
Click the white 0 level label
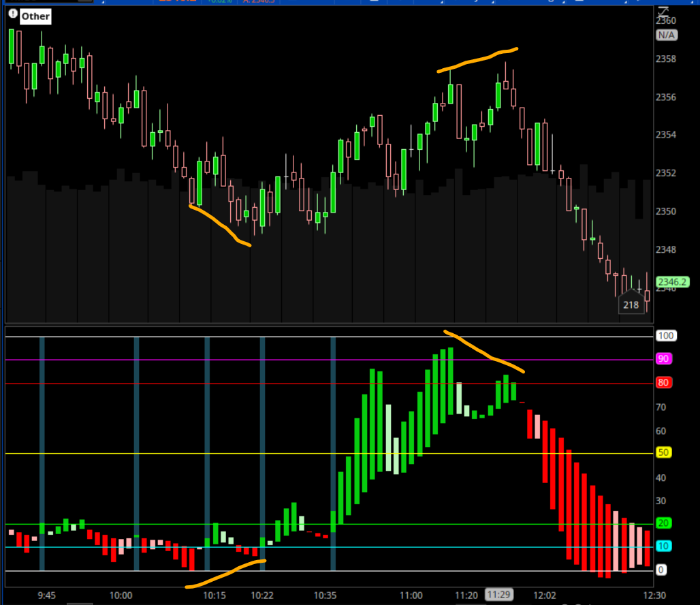click(x=661, y=570)
